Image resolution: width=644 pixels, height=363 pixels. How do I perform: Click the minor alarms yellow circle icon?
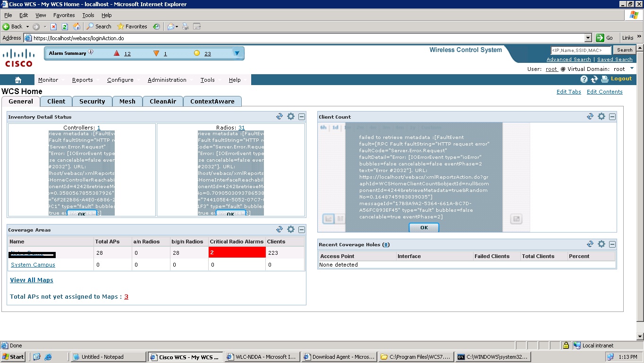(x=197, y=53)
